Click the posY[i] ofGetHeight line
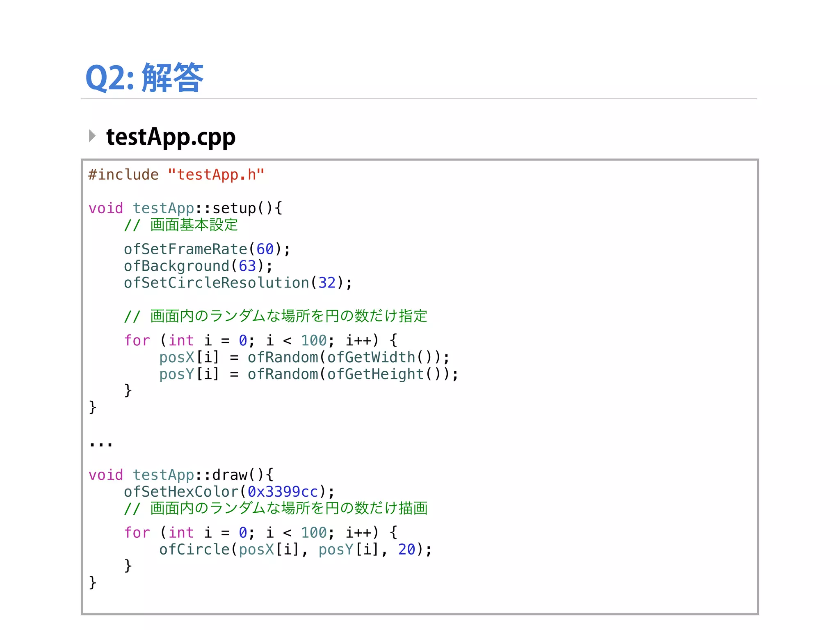Viewport: 840px width, 630px height. pos(308,374)
